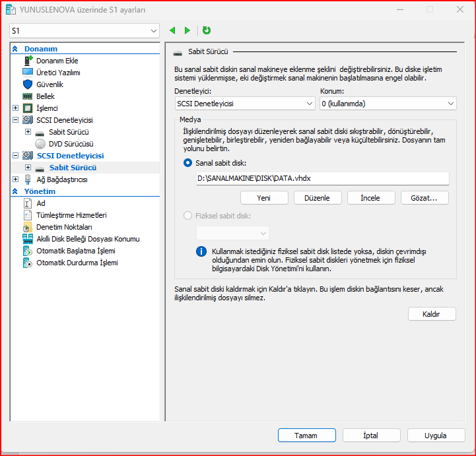Expand the İşlemci tree node
The width and height of the screenshot is (476, 456).
click(x=16, y=108)
